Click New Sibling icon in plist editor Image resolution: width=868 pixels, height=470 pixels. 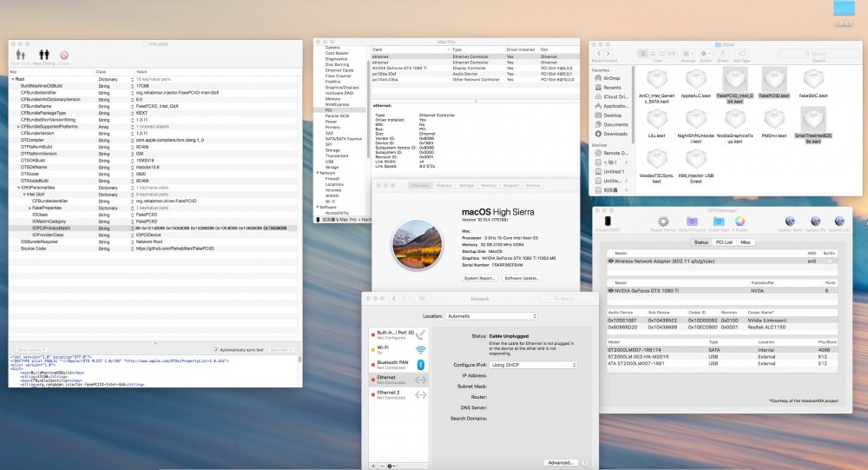point(43,55)
